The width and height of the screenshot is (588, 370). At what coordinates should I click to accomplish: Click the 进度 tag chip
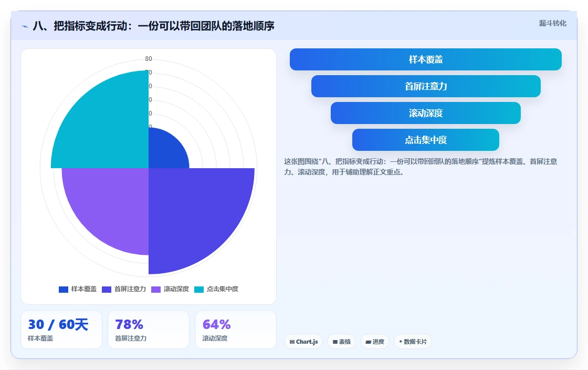point(375,342)
